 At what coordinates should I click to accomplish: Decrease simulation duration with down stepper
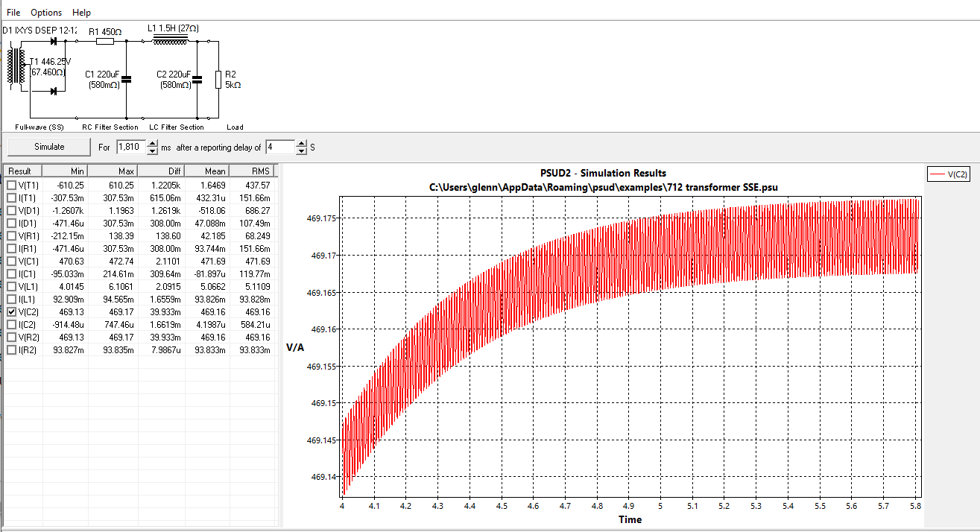pos(153,151)
